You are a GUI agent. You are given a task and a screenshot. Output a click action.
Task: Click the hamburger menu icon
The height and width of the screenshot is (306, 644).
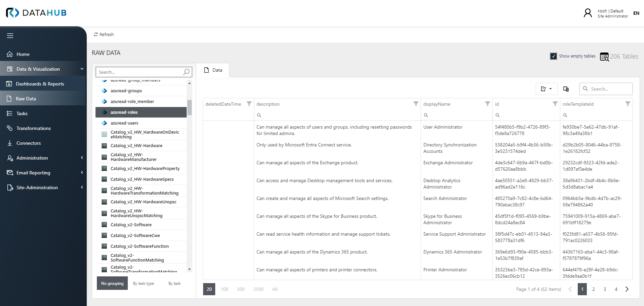click(x=10, y=36)
